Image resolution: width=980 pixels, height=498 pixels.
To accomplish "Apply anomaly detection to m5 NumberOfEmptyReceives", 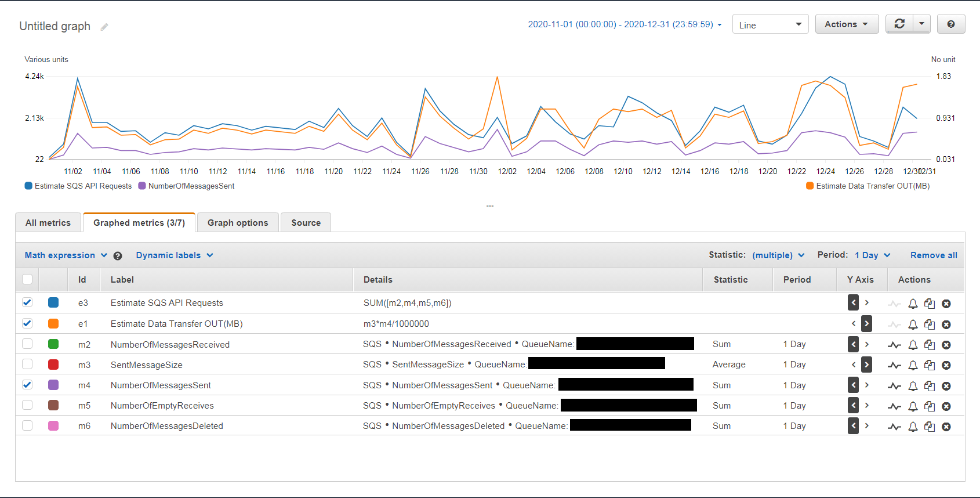I will click(894, 406).
